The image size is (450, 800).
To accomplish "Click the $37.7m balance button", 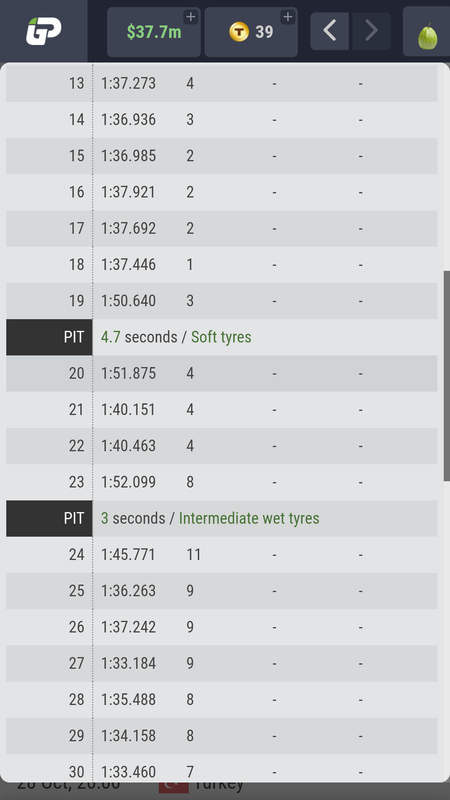I will click(x=154, y=32).
